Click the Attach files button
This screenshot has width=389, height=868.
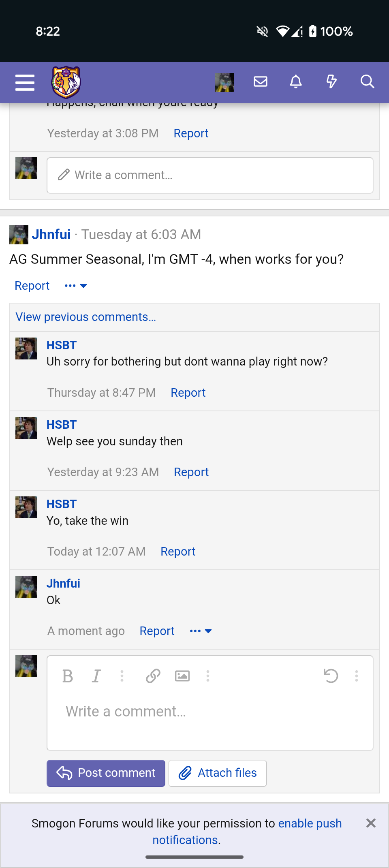[x=218, y=773]
